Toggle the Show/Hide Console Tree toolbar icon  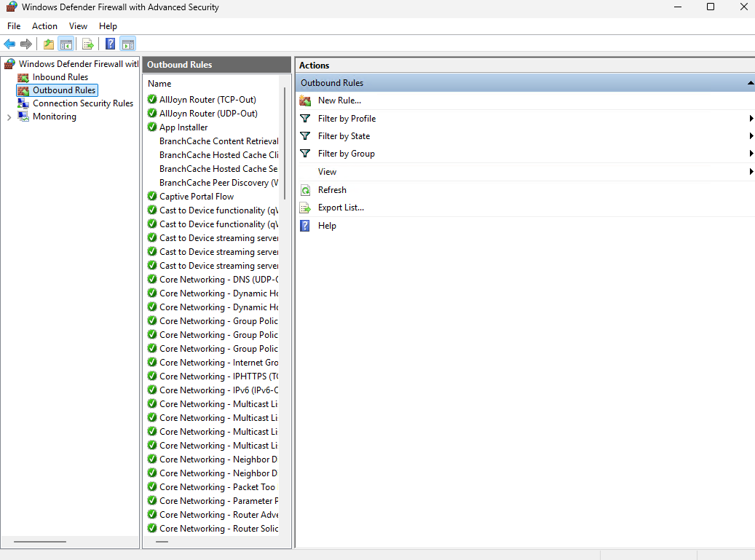[66, 44]
